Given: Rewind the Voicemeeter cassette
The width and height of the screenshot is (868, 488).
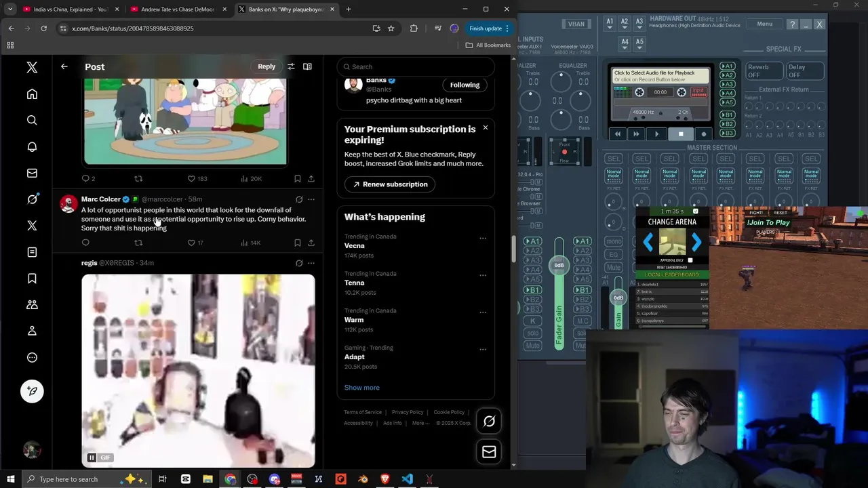Looking at the screenshot, I should [x=618, y=134].
